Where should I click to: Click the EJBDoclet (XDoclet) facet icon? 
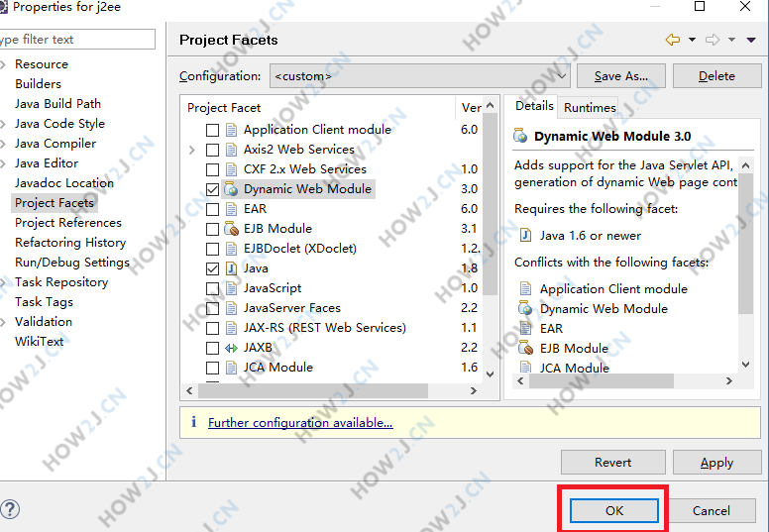(x=231, y=249)
